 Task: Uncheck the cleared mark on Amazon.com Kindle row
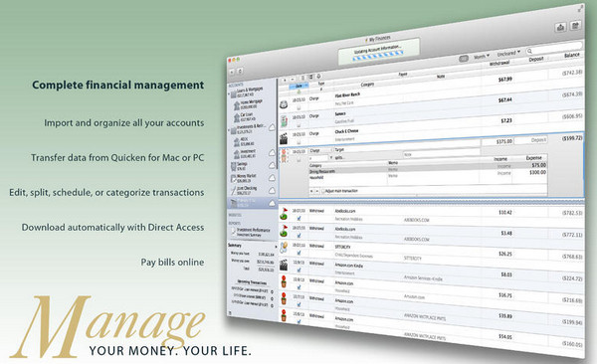tap(298, 270)
